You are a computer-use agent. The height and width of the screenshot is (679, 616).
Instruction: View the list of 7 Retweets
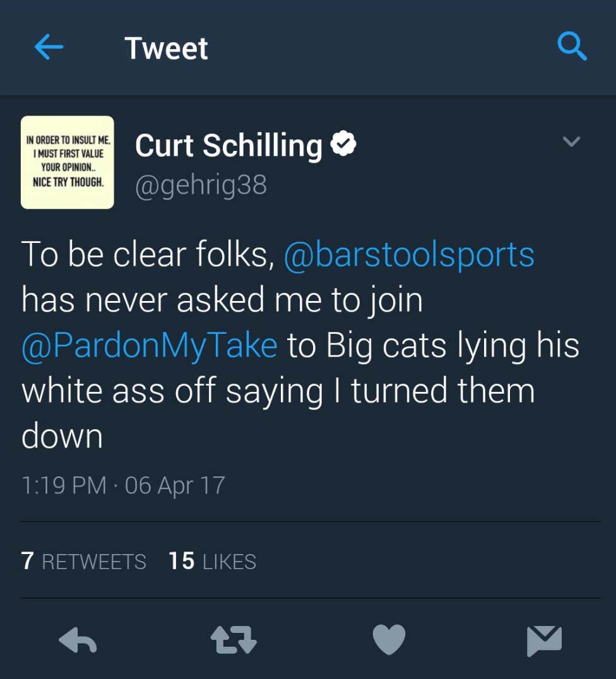[x=83, y=561]
